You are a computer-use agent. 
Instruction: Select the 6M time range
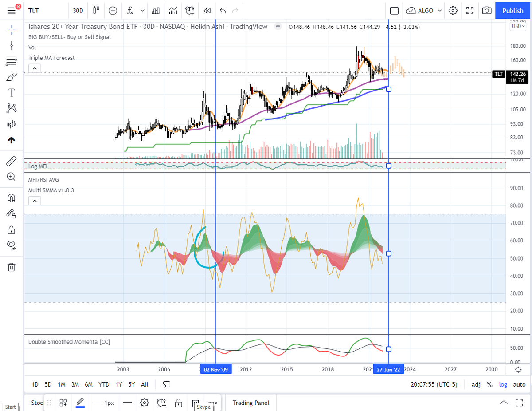89,384
